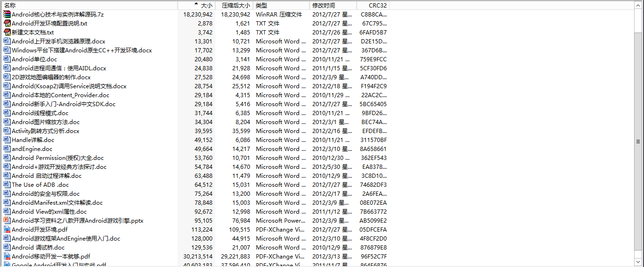Image resolution: width=644 pixels, height=267 pixels.
Task: Sort by 压缩后大小 column header
Action: coord(235,5)
